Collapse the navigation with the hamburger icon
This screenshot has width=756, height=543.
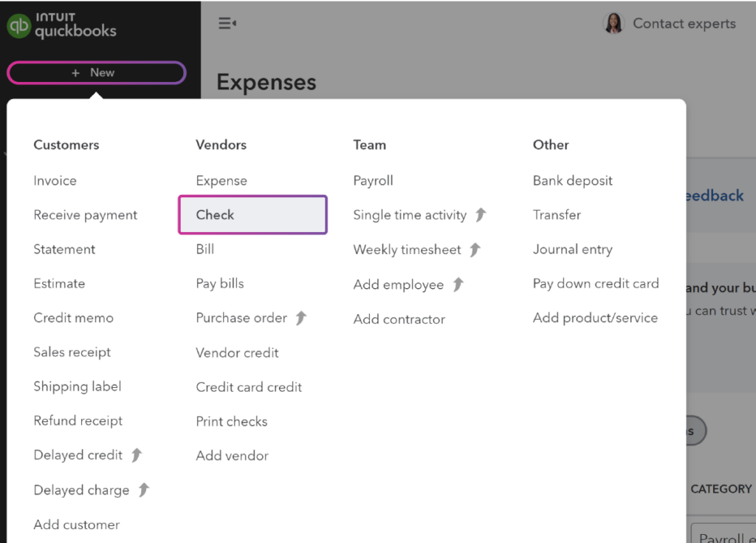click(x=227, y=23)
